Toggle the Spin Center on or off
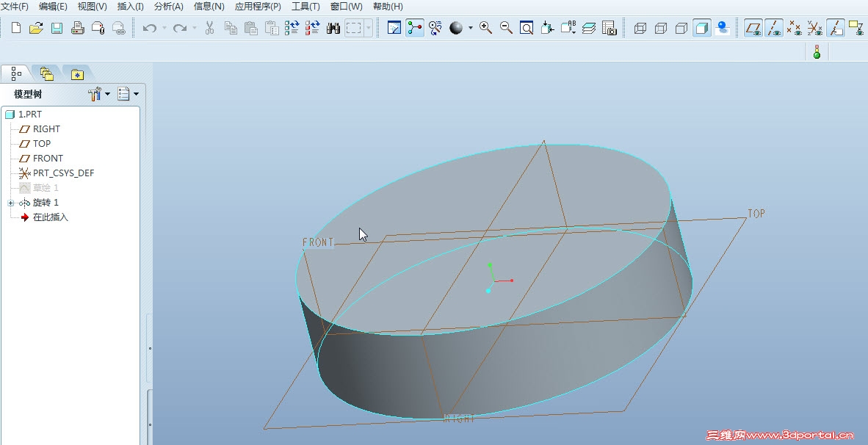 pos(415,28)
